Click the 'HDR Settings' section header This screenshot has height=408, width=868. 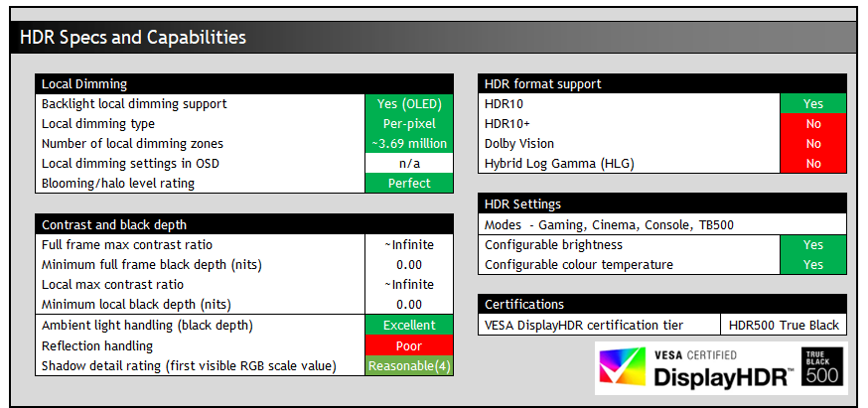(x=662, y=204)
